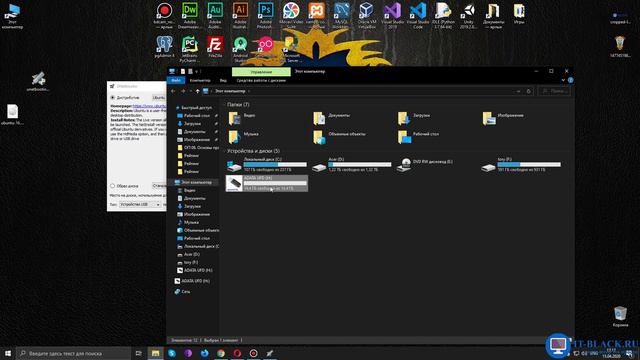Open Quick Access Toolbar customize dropdown

click(197, 71)
